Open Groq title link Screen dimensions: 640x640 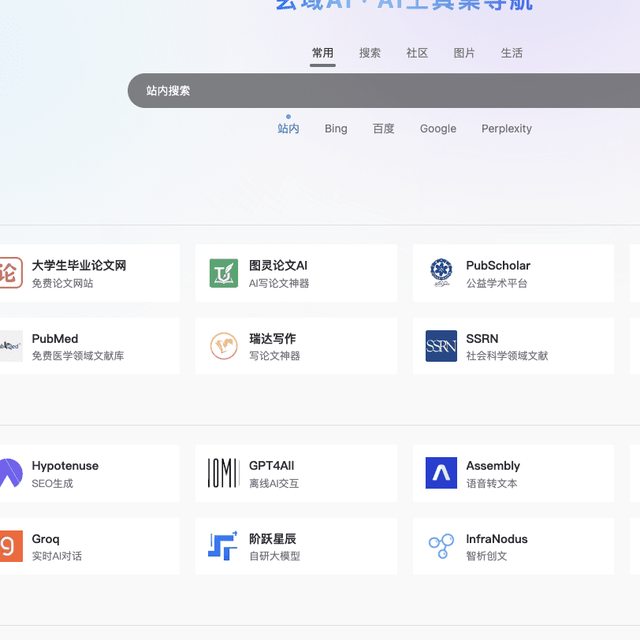coord(46,539)
